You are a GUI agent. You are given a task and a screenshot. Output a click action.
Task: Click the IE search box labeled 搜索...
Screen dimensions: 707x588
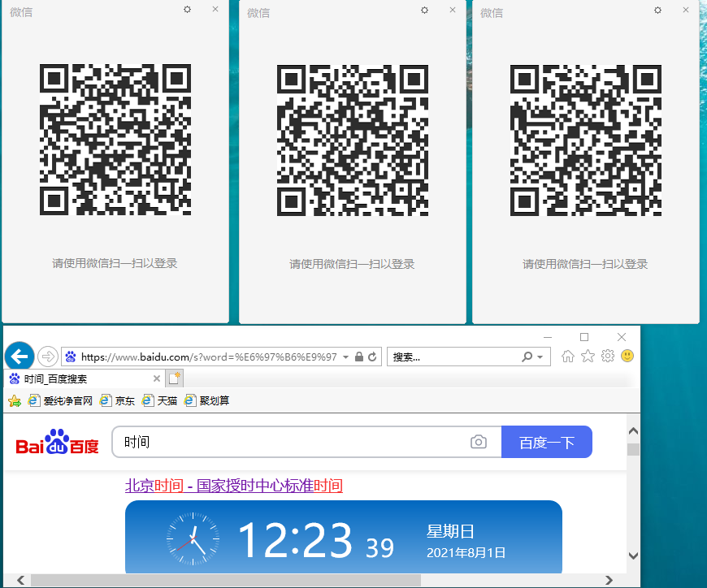[x=453, y=357]
